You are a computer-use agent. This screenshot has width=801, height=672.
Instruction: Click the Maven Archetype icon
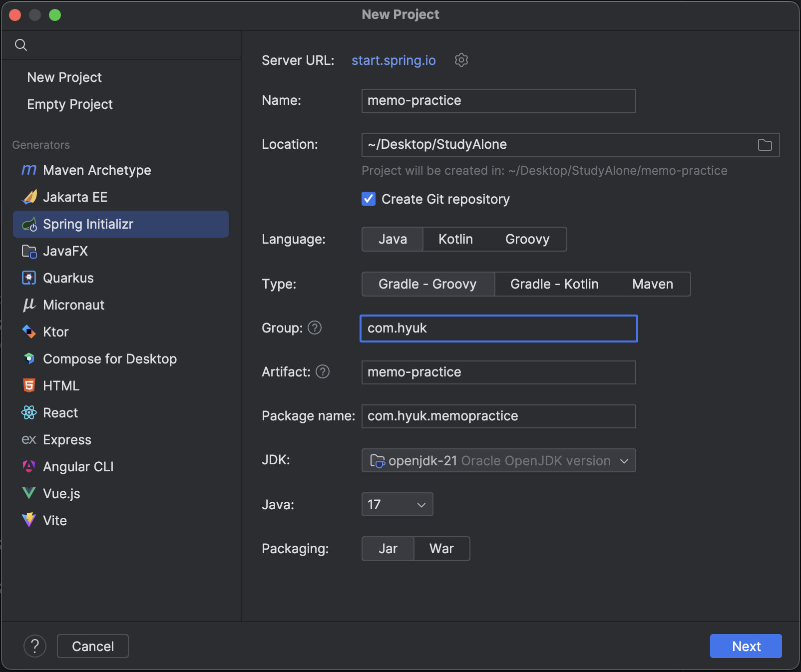click(29, 170)
